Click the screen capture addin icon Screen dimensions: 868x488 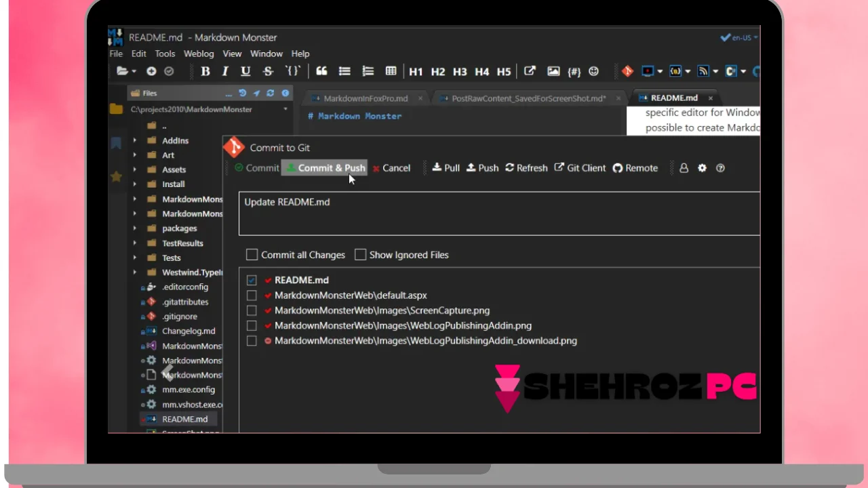648,71
